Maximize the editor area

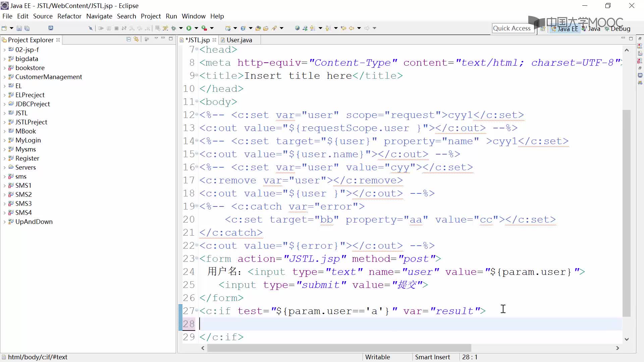click(x=631, y=39)
